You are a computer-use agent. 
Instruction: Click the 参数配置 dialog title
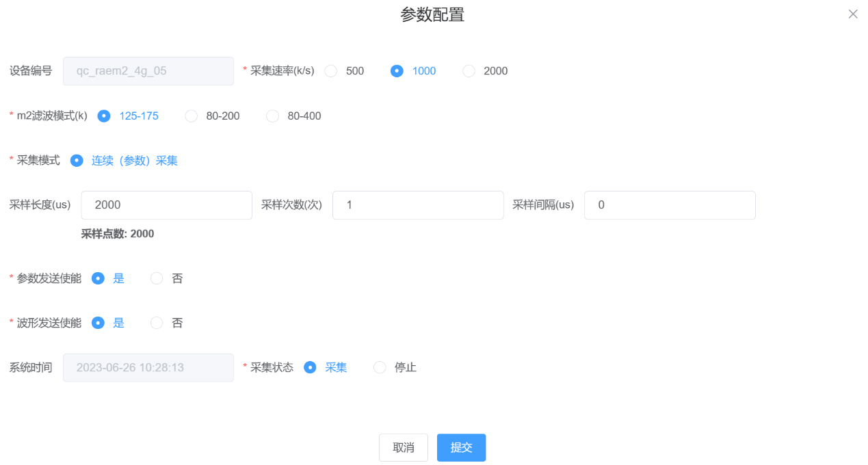tap(432, 15)
